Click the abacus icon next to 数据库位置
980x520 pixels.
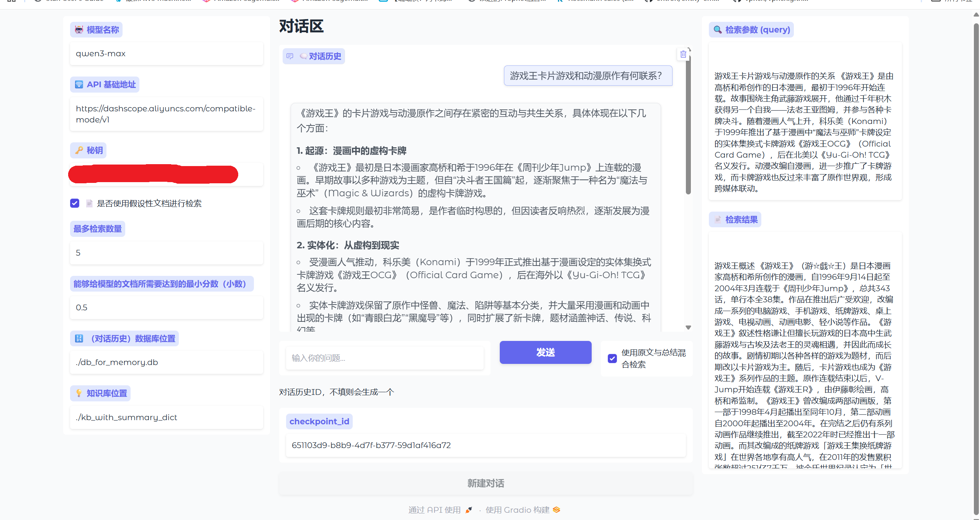pyautogui.click(x=79, y=338)
